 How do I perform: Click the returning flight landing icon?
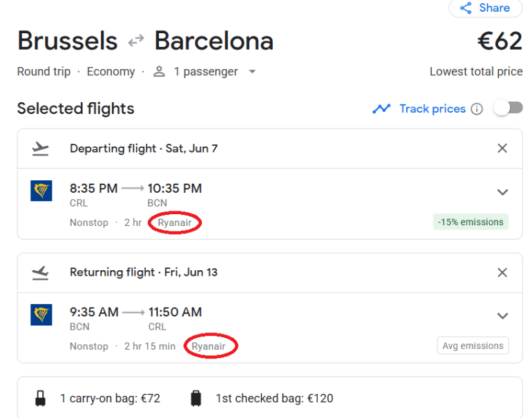click(41, 273)
